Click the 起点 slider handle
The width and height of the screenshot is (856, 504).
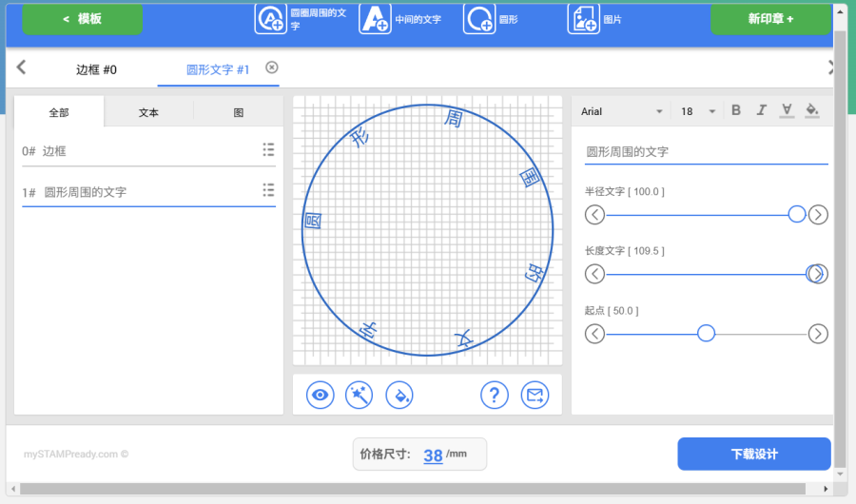click(x=706, y=333)
